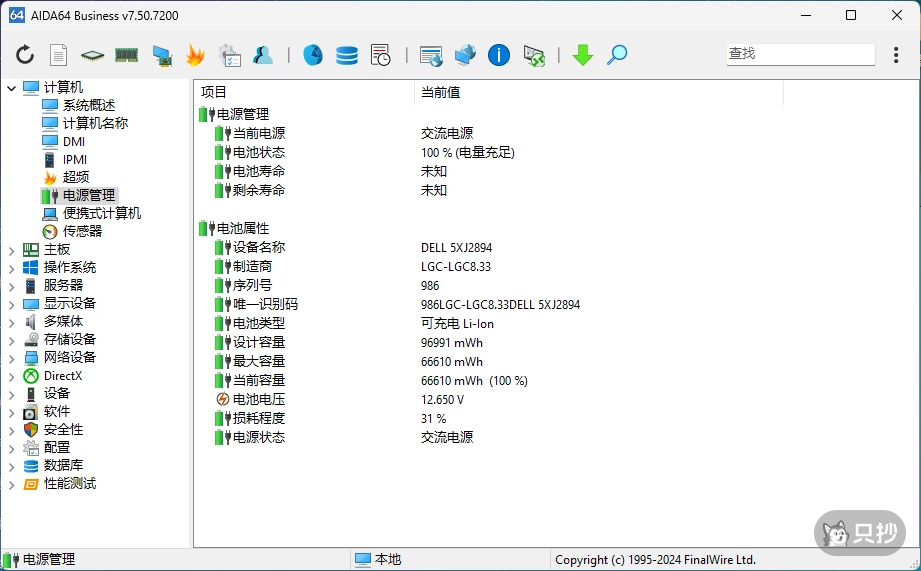Click the blue database disk icon
Viewport: 921px width, 571px height.
coord(347,55)
